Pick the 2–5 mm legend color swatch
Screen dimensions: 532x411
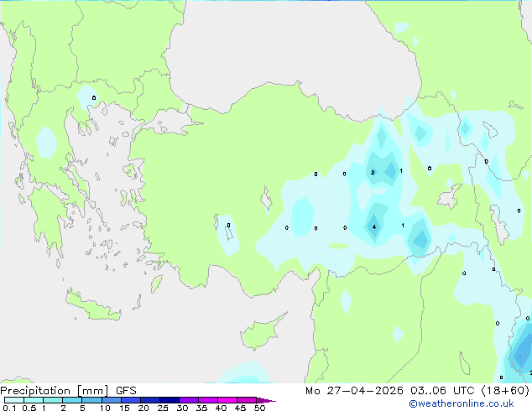click(x=72, y=400)
